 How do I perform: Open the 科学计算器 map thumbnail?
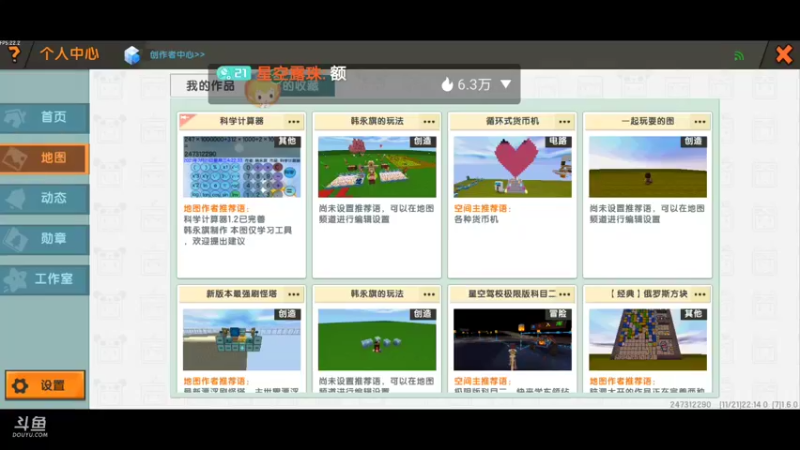click(242, 167)
